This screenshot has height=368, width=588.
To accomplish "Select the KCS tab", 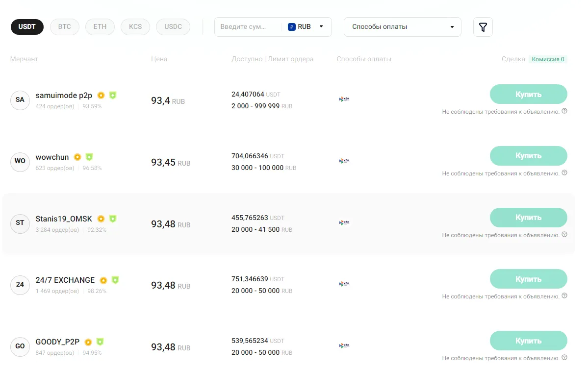I will pyautogui.click(x=135, y=27).
